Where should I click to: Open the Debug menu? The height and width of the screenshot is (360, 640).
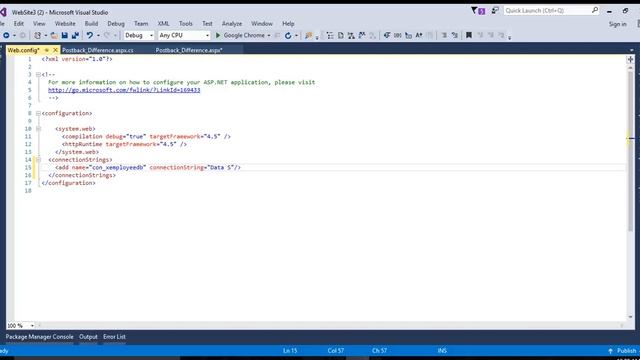(116, 24)
